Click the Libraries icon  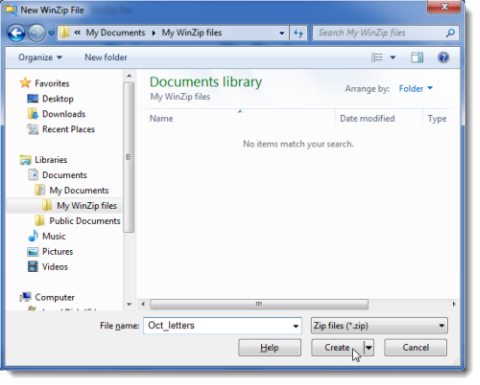coord(25,160)
